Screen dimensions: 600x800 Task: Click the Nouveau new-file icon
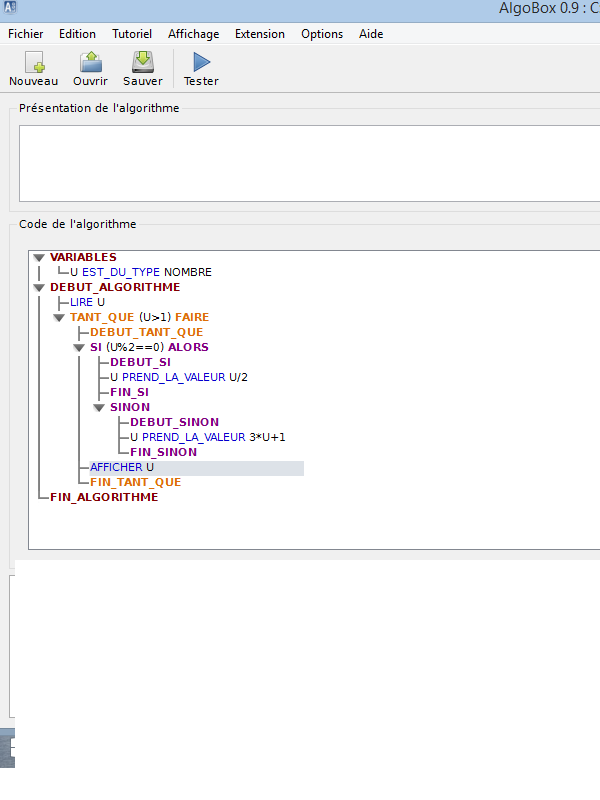point(33,62)
